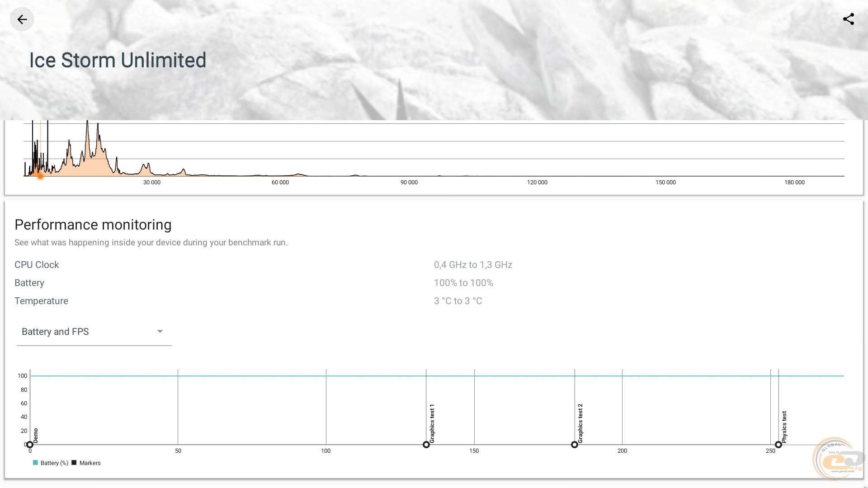This screenshot has height=488, width=868.
Task: Click the black Markers legend color square
Action: click(x=74, y=463)
